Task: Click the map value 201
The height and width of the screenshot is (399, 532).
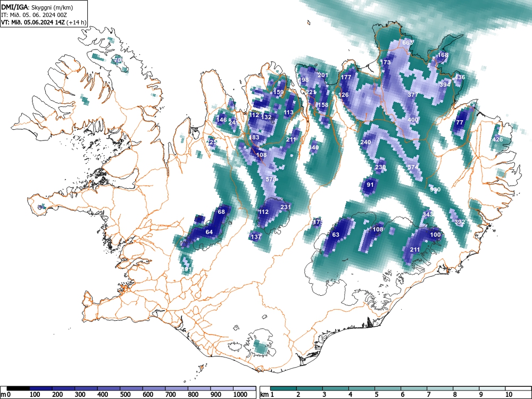Action: coord(323,75)
